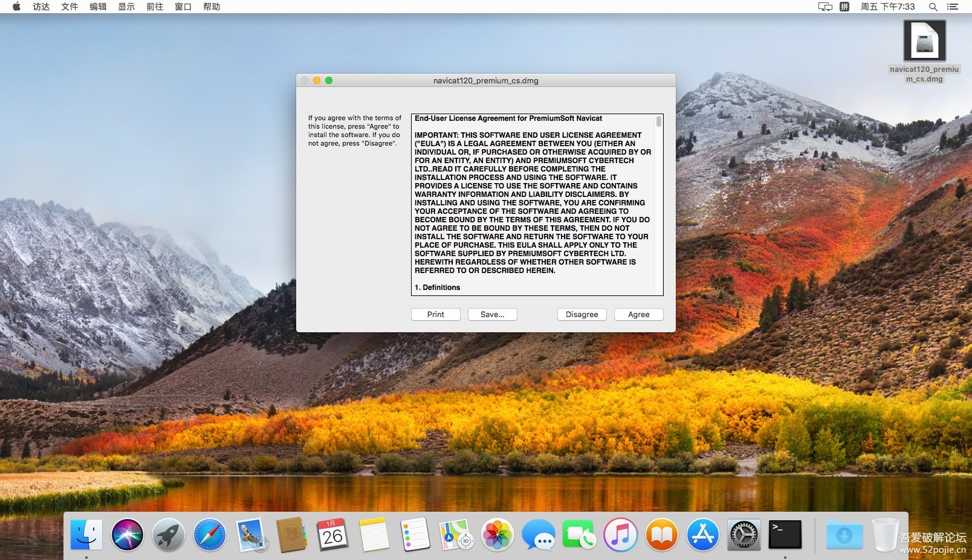972x560 pixels.
Task: Open the Photos pinwheel icon
Action: (497, 535)
